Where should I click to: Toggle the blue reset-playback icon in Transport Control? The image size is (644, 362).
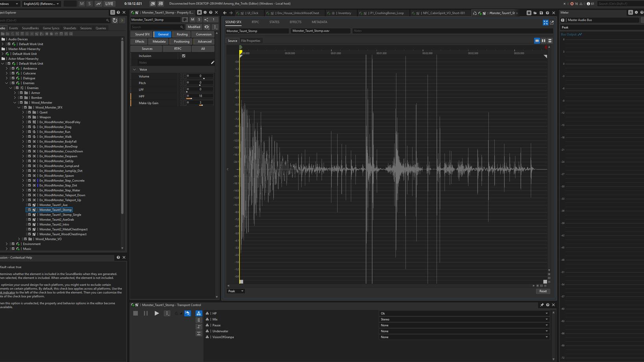(x=188, y=313)
